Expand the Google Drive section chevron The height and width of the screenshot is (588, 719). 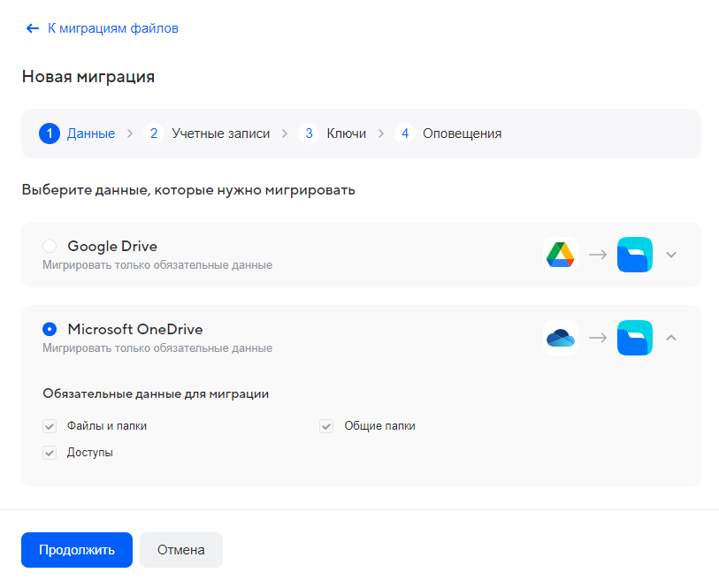(671, 255)
